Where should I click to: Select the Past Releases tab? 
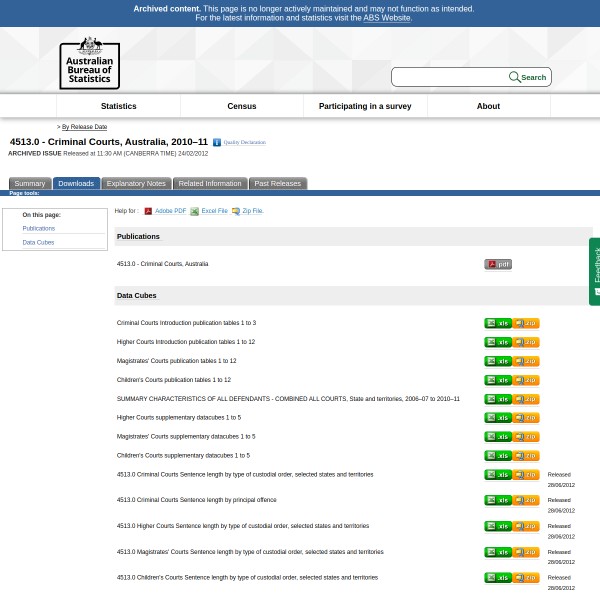277,184
